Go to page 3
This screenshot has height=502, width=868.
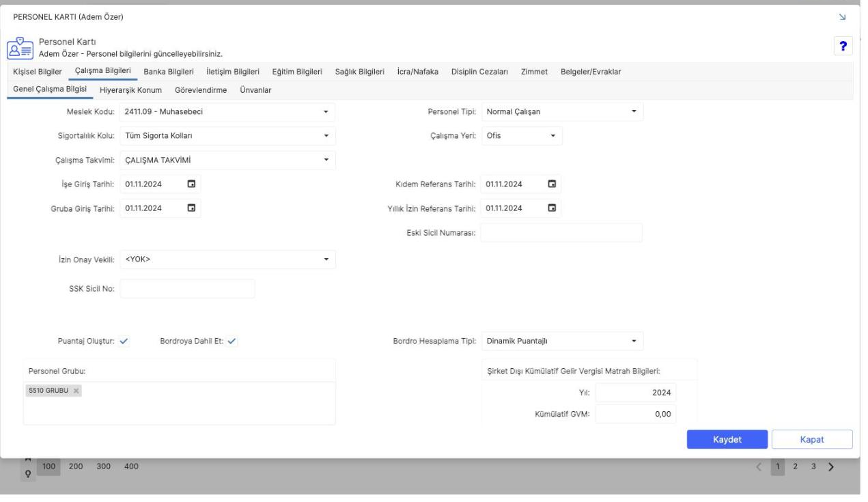coord(813,466)
